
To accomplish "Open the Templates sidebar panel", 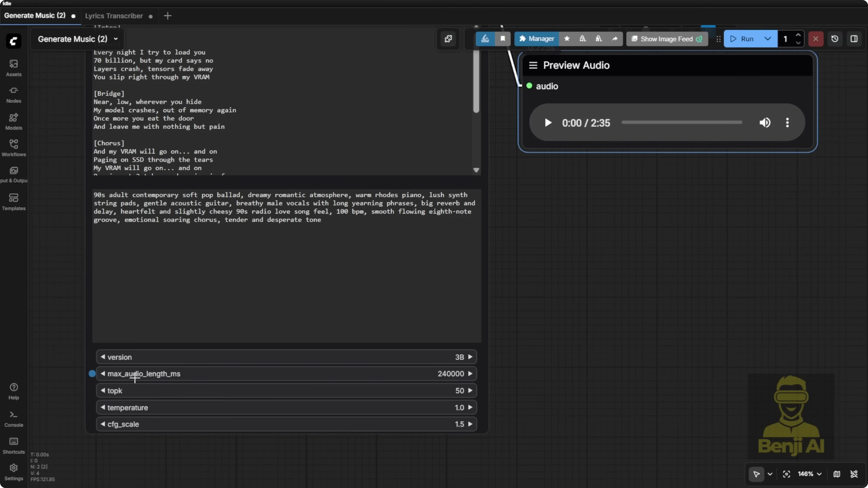I will click(13, 201).
